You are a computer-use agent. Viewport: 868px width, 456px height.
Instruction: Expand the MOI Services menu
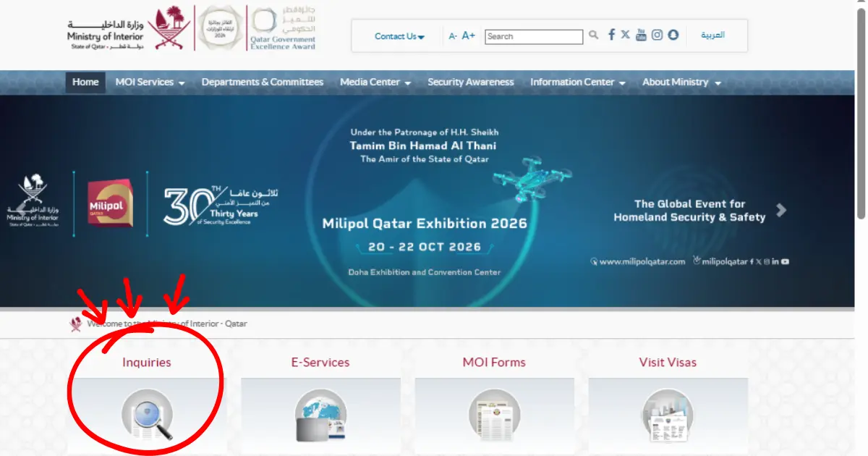click(150, 83)
